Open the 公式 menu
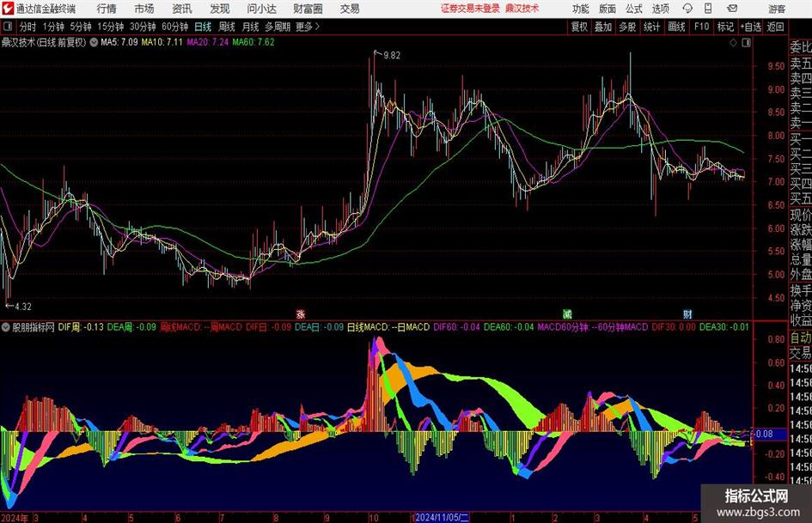 pyautogui.click(x=634, y=9)
